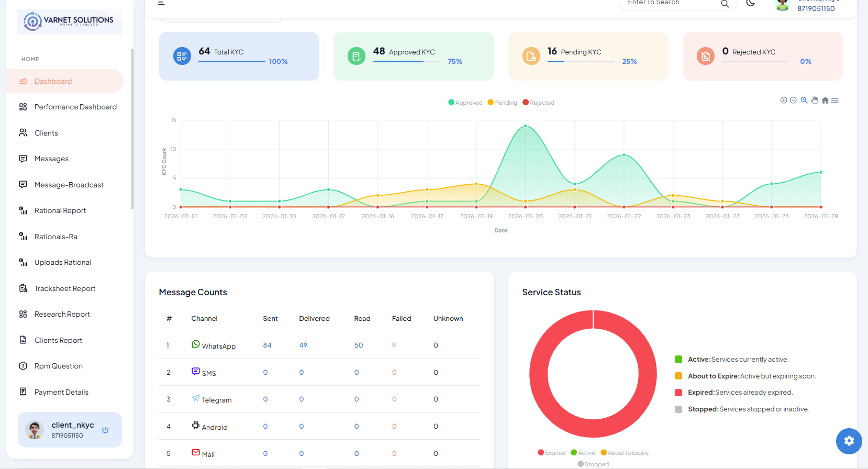868x469 pixels.
Task: Click the Rejected KYC icon
Action: click(x=706, y=56)
